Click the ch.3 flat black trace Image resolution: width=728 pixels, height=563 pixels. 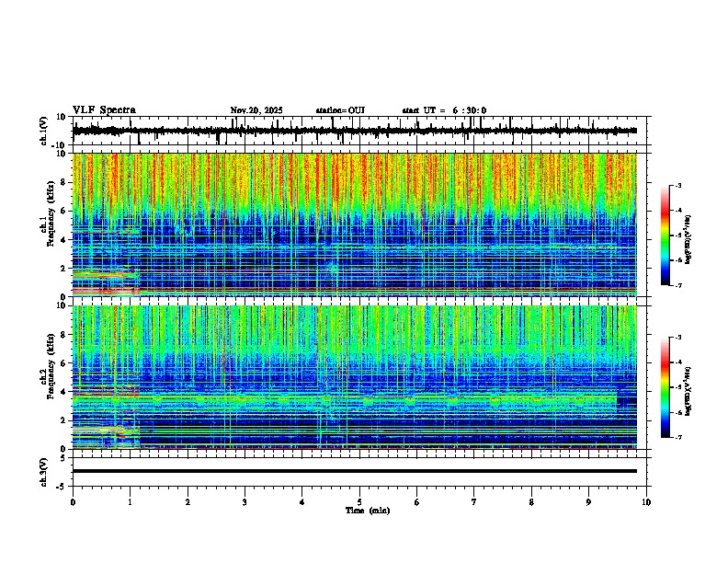point(355,471)
